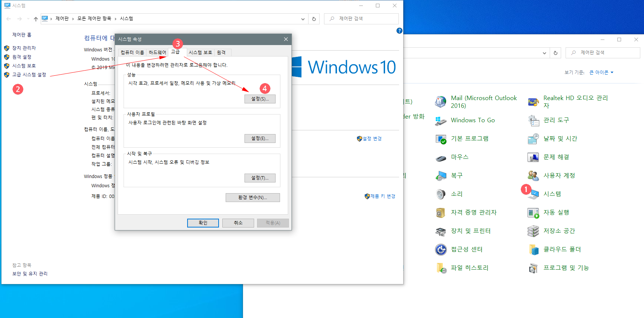The height and width of the screenshot is (318, 644).
Task: Switch to 컴퓨터 이름 tab
Action: click(132, 52)
